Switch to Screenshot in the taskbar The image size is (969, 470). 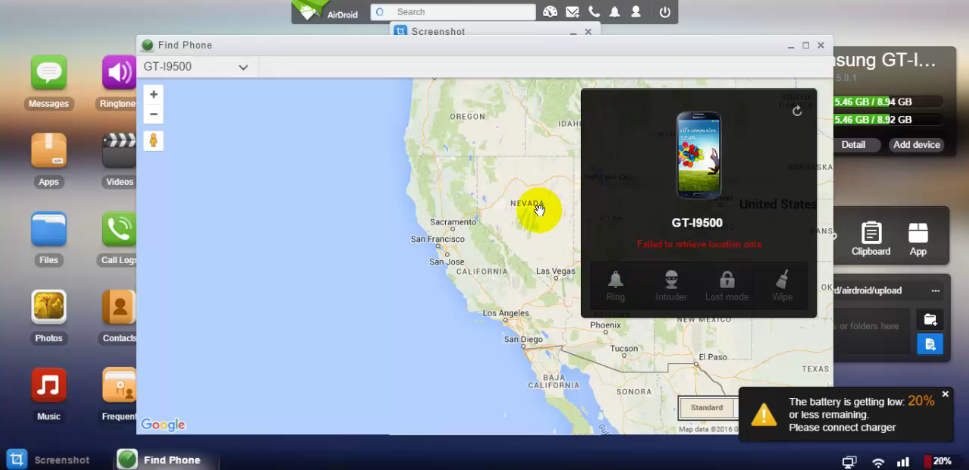click(x=48, y=460)
